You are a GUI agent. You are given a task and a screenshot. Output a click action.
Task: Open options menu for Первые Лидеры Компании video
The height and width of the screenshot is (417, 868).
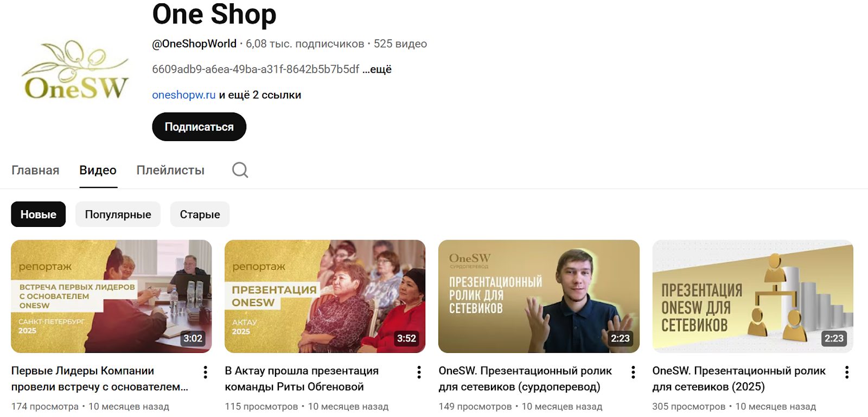(x=205, y=372)
